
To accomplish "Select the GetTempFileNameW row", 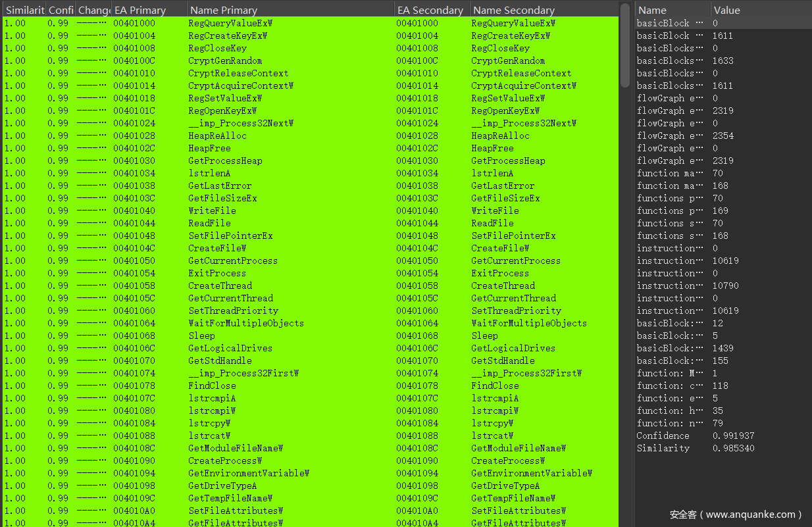I will click(x=310, y=498).
